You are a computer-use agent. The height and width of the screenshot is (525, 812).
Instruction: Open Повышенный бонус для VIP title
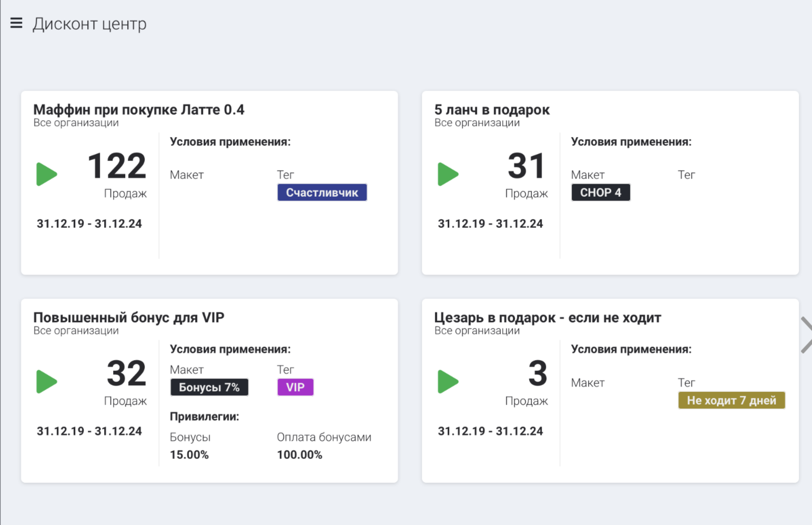(x=129, y=317)
